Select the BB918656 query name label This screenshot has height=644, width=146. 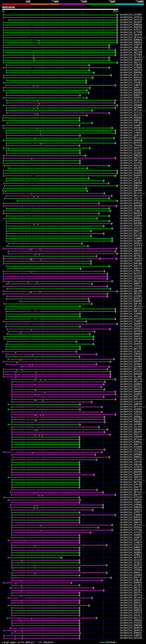click(8, 8)
